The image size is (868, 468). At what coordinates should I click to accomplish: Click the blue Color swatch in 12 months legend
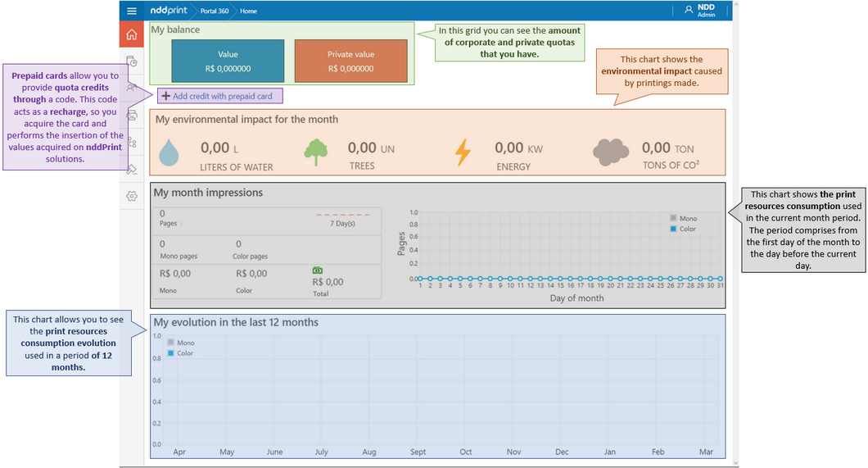(170, 353)
